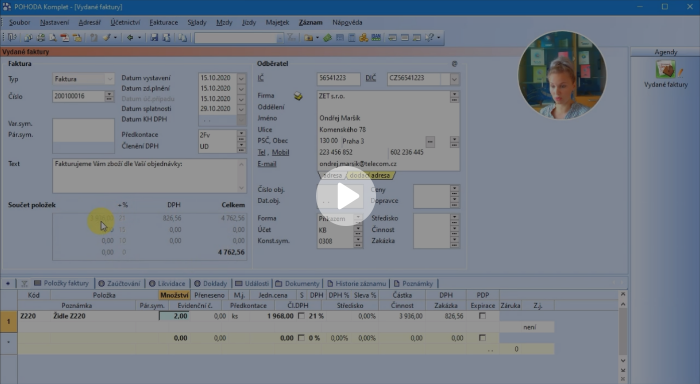The image size is (700, 384).
Task: Click the filter funnel icon after search box
Action: pos(291,38)
